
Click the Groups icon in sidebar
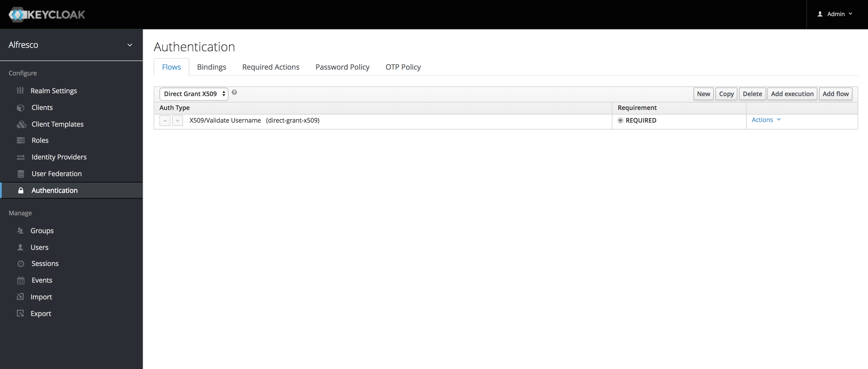[20, 231]
